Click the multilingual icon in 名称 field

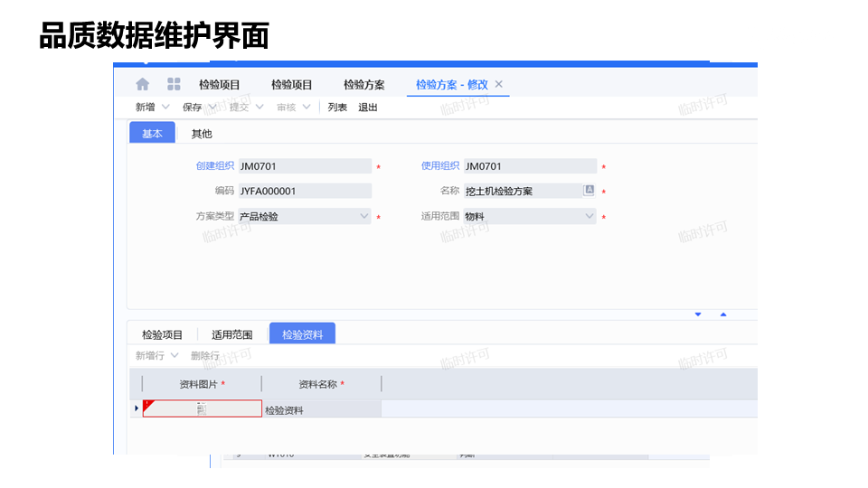coord(589,191)
